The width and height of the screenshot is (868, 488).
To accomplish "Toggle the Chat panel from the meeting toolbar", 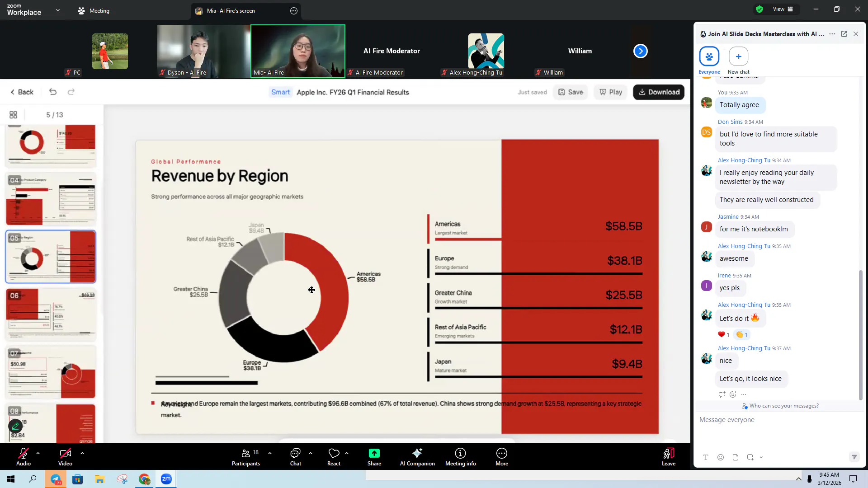I will (x=296, y=456).
